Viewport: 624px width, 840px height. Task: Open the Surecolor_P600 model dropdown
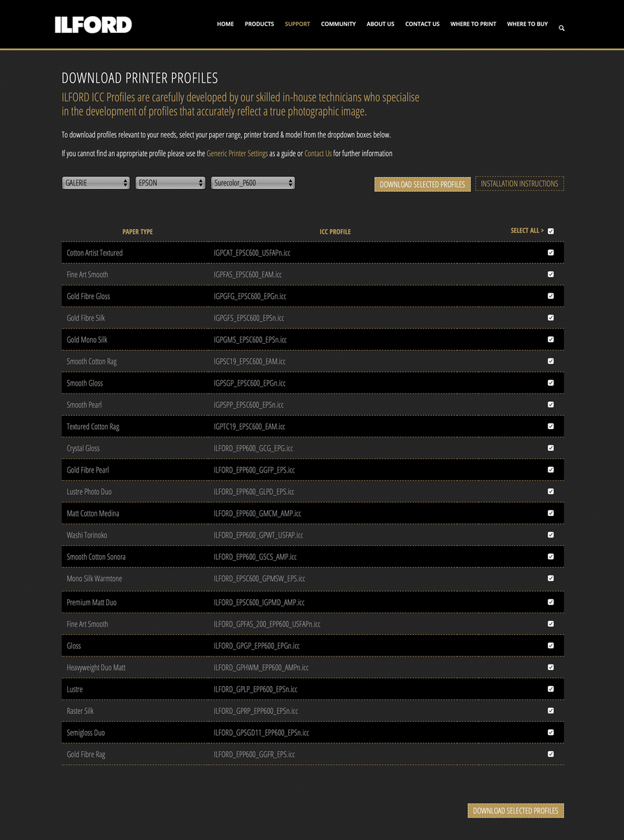coord(253,183)
